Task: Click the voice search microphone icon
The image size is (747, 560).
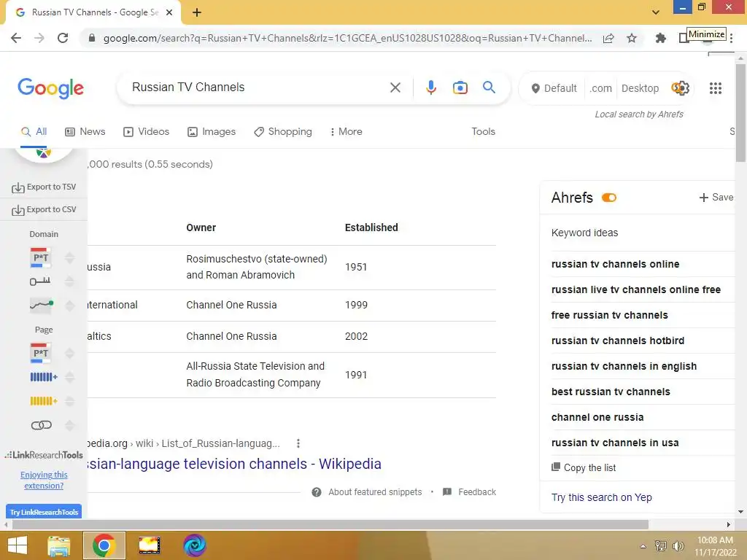Action: point(430,87)
